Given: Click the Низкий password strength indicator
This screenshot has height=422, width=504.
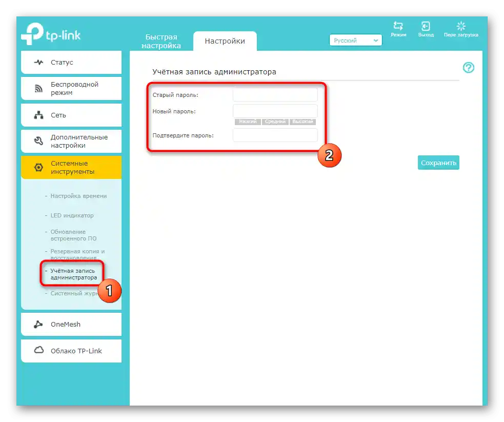Looking at the screenshot, I should pos(248,122).
